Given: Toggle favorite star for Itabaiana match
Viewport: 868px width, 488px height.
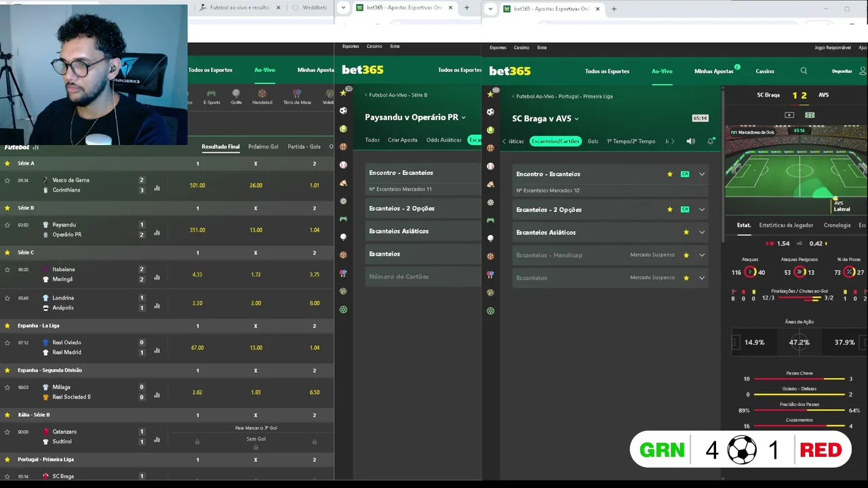Looking at the screenshot, I should coord(7,270).
